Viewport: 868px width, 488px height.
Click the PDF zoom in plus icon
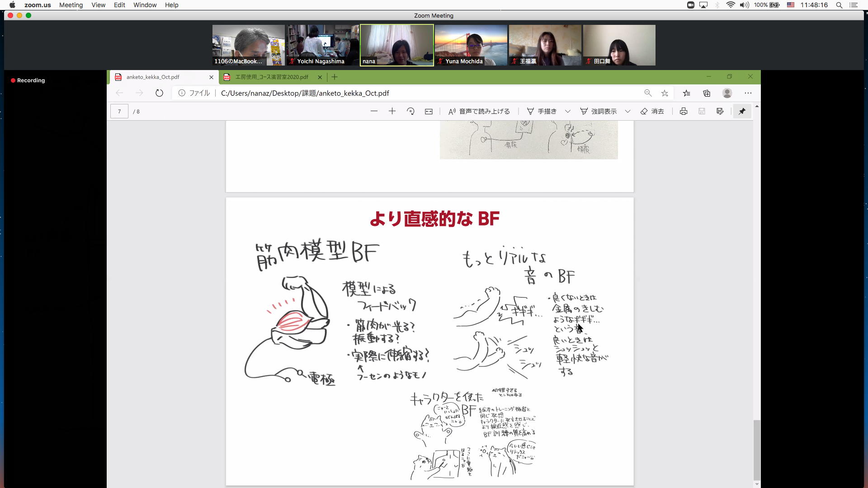[x=392, y=111]
